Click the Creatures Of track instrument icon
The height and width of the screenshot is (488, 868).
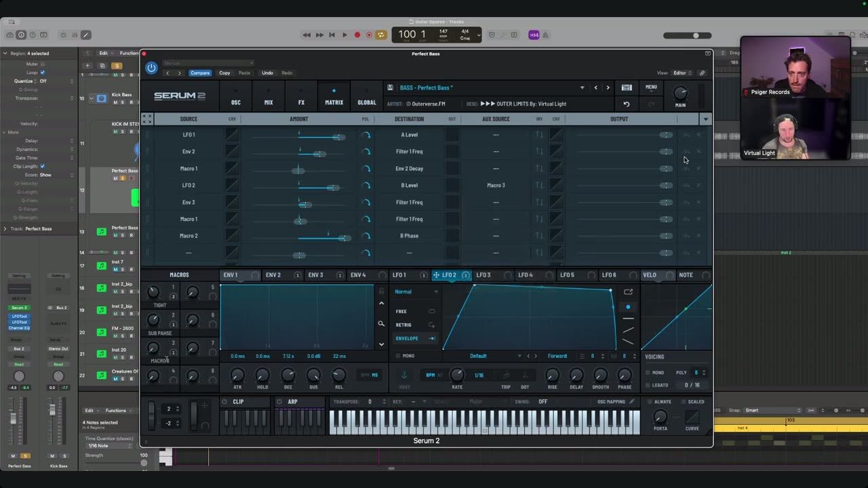tap(101, 375)
